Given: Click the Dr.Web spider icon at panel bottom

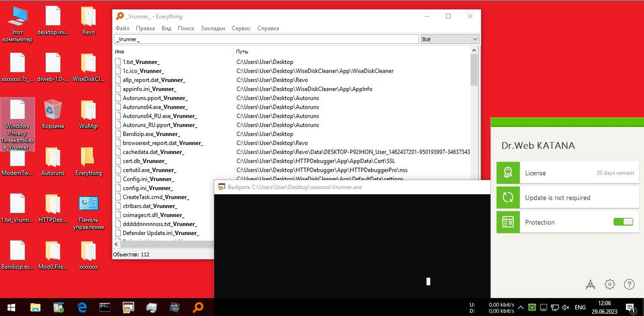Looking at the screenshot, I should [590, 284].
